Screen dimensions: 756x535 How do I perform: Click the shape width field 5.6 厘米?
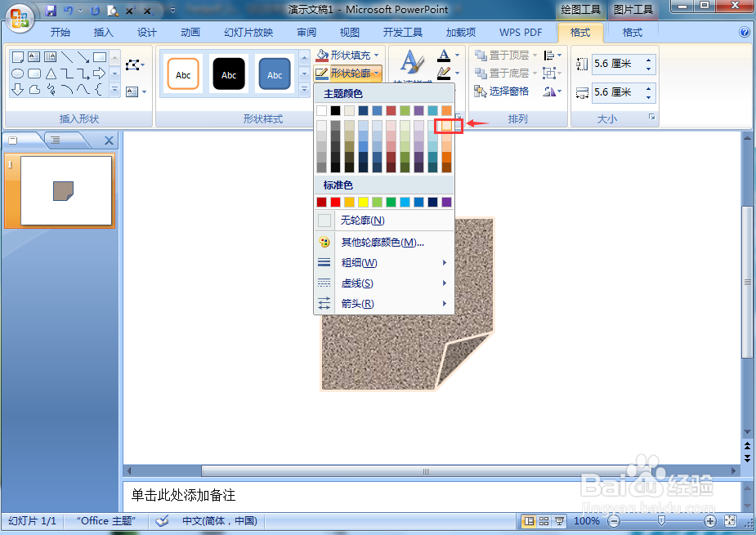(617, 92)
